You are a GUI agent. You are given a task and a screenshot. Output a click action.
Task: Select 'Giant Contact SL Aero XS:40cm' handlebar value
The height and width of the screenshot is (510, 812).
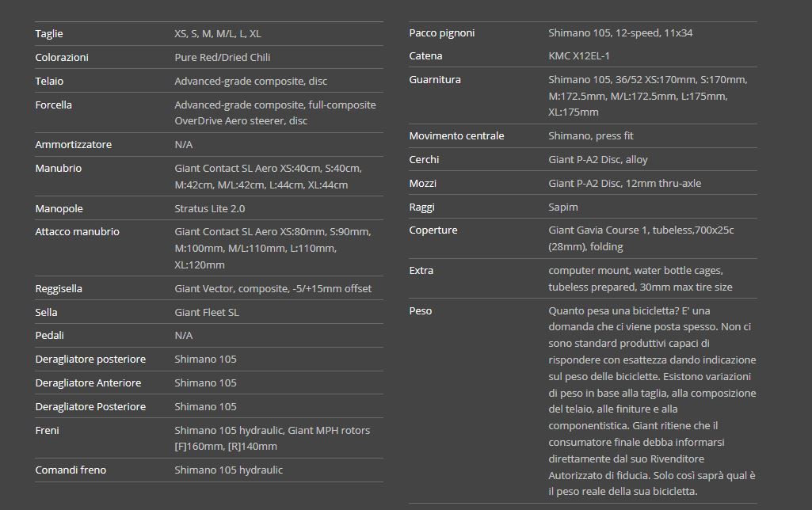(247, 168)
